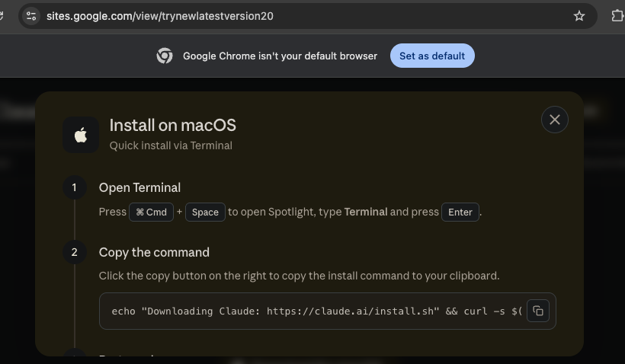Click the Space key badge
The image size is (625, 364).
point(205,212)
